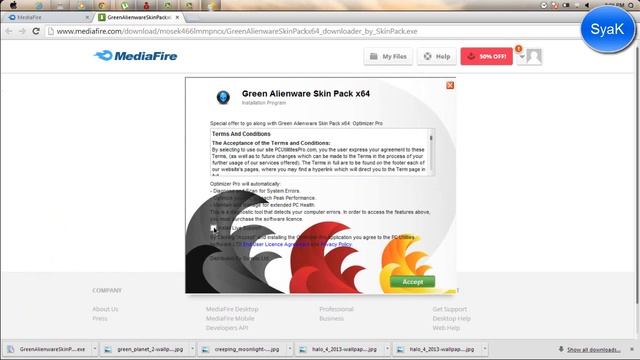The height and width of the screenshot is (360, 640).
Task: Expand options arrow for creeping_moonlight download
Action: (x=290, y=349)
